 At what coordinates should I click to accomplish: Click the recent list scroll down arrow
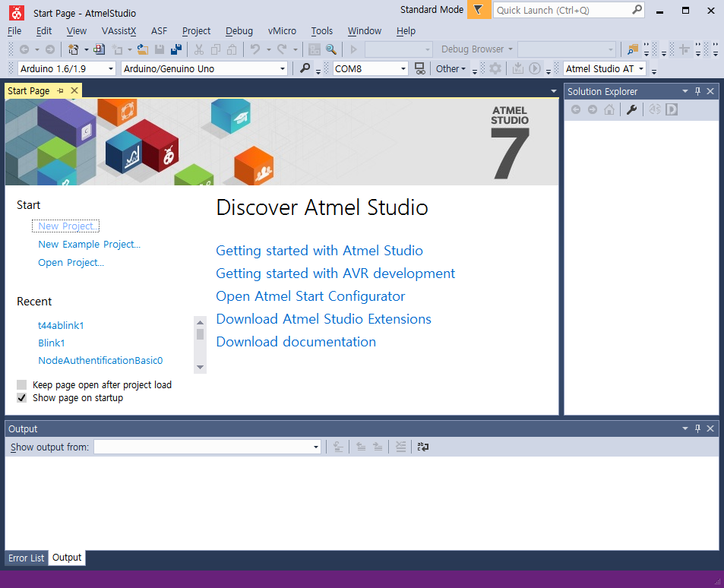200,367
